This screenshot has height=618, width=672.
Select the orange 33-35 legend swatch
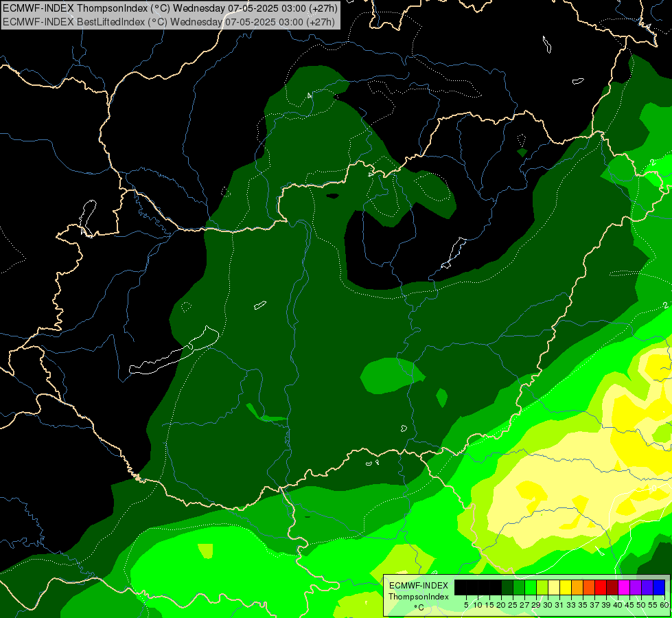point(577,587)
